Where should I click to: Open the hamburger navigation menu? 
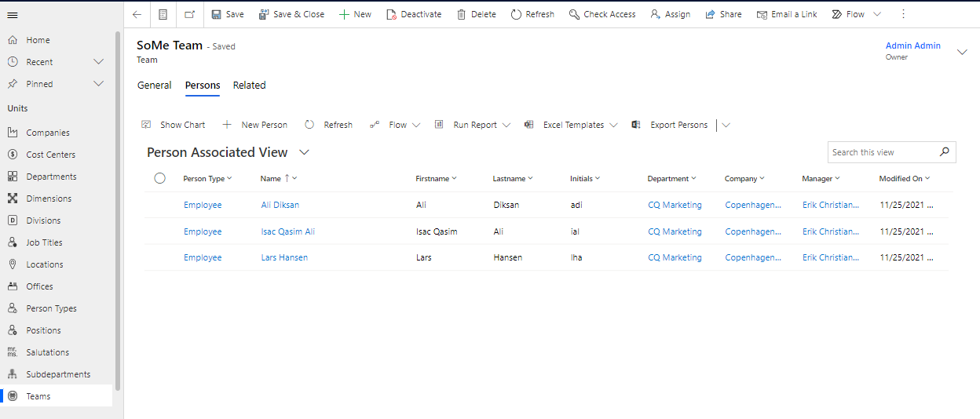pos(13,15)
